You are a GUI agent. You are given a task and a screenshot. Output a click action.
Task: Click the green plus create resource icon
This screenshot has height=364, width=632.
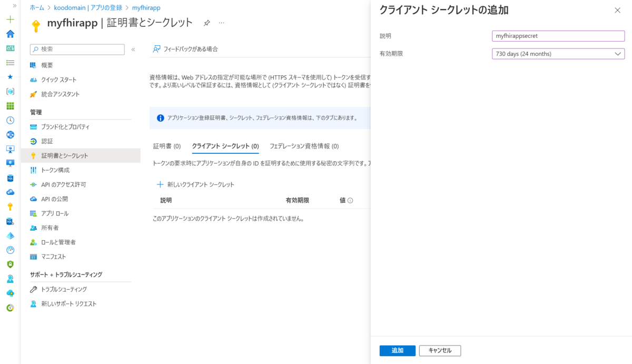click(x=10, y=19)
